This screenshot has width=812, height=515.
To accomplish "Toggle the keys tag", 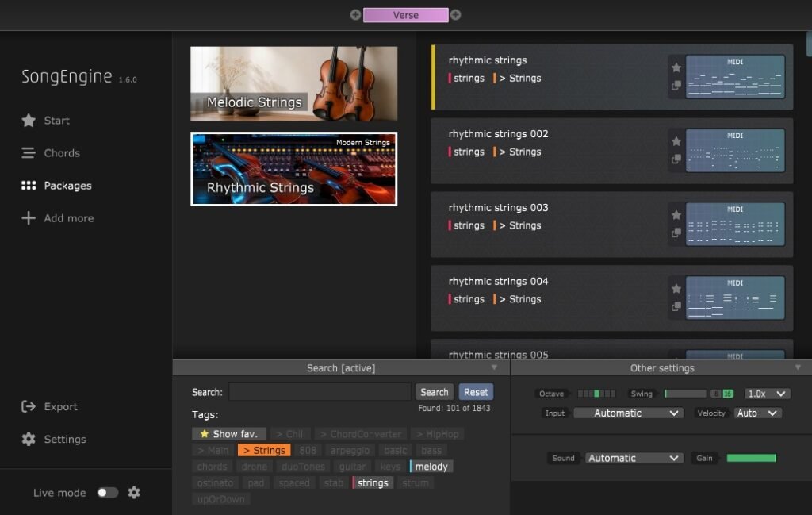I will [x=390, y=467].
